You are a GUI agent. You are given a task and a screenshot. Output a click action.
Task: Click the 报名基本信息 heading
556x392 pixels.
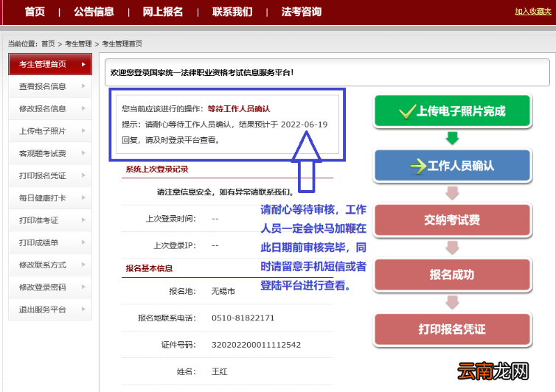point(149,268)
